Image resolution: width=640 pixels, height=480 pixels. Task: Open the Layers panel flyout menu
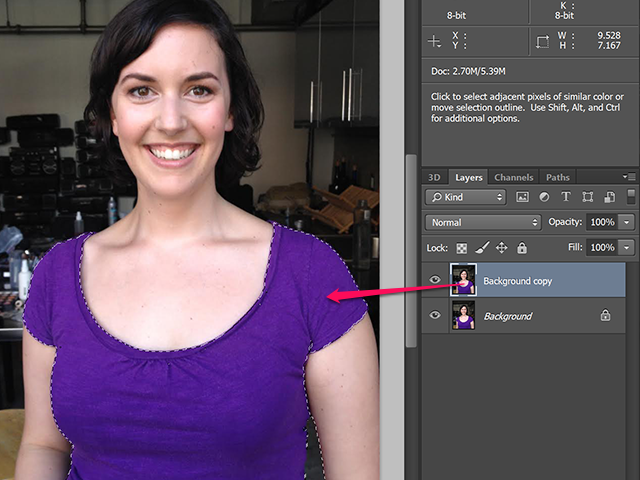tap(629, 177)
